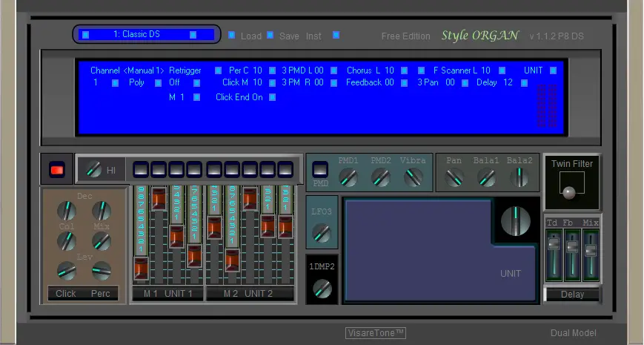Screen dimensions: 644x345
Task: Click the first drawbar of M 2 UNIT 2
Action: pos(214,227)
